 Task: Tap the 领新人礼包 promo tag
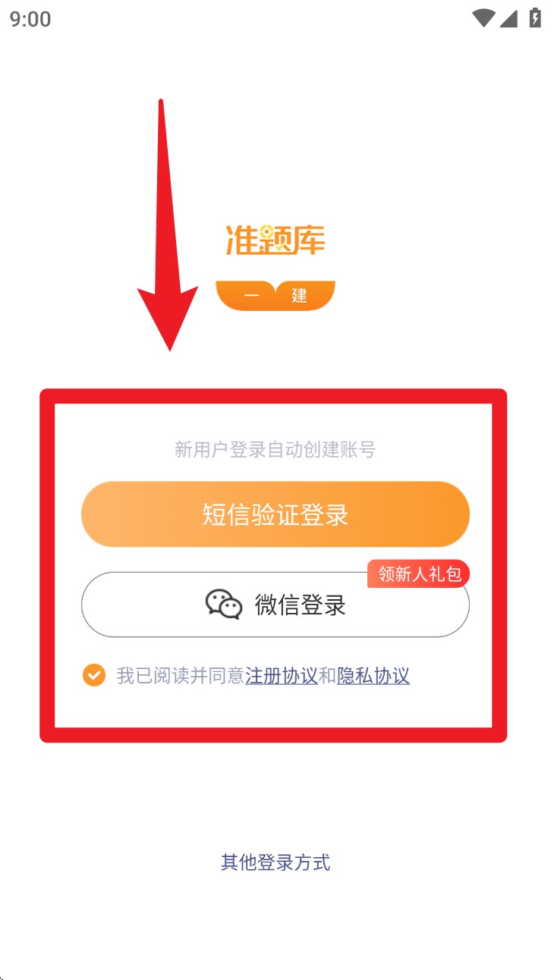[x=419, y=574]
